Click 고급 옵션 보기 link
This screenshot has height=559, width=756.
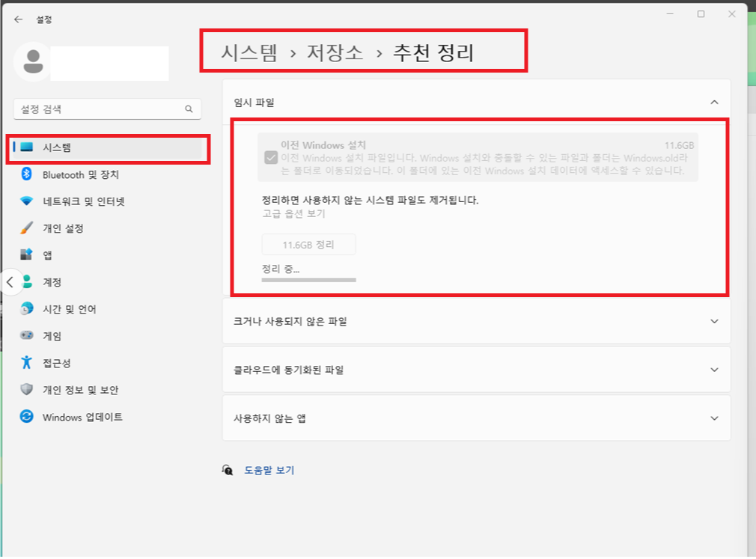coord(293,213)
